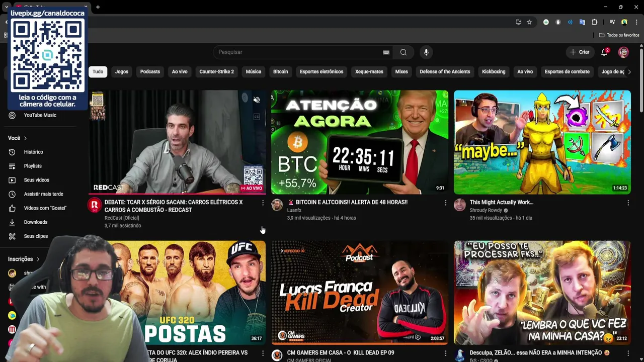Click the Criar button
644x362 pixels.
coord(580,52)
